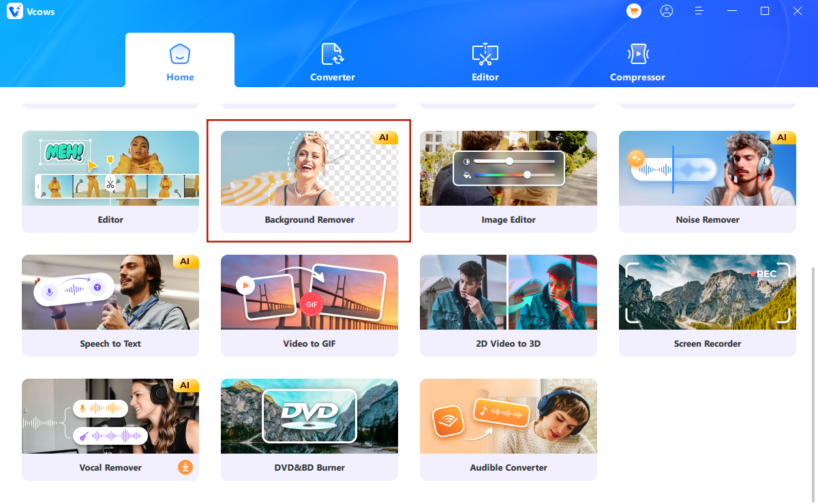Viewport: 818px width, 504px height.
Task: Open the Background Remover thumbnail
Action: click(309, 168)
